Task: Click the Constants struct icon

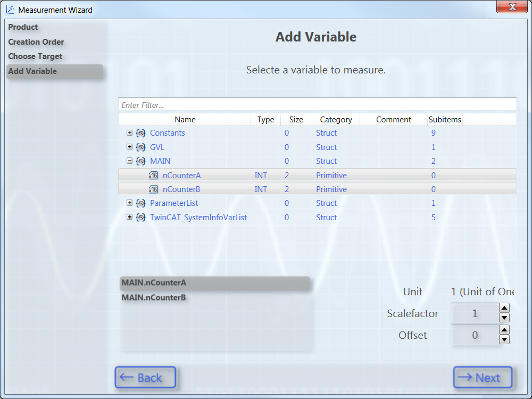Action: [141, 133]
